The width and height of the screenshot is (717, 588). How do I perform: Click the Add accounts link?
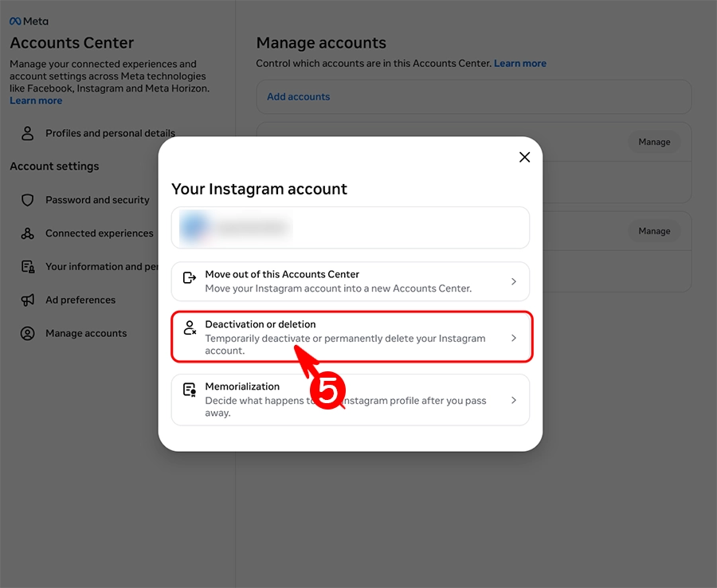tap(298, 96)
